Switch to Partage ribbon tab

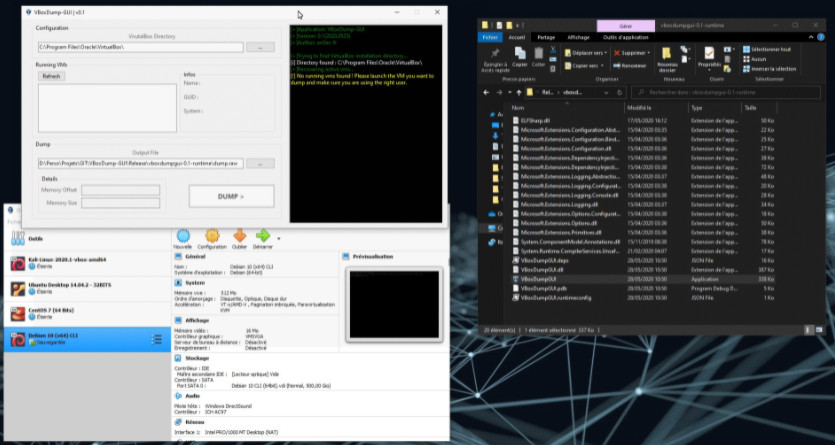pyautogui.click(x=546, y=37)
